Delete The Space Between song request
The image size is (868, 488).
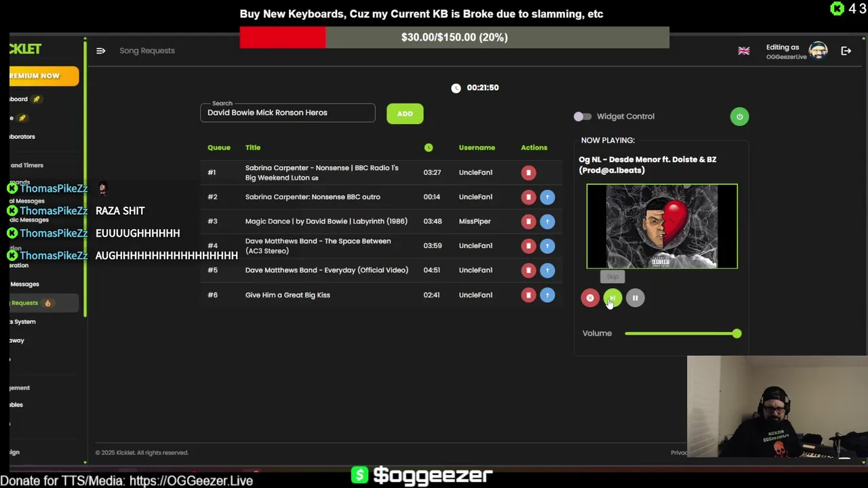click(528, 246)
